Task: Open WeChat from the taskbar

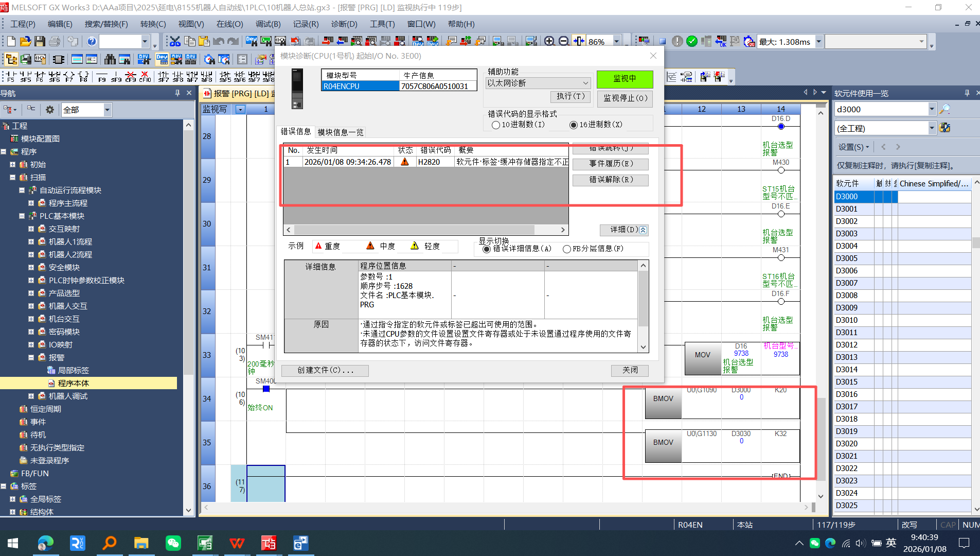Action: 173,543
